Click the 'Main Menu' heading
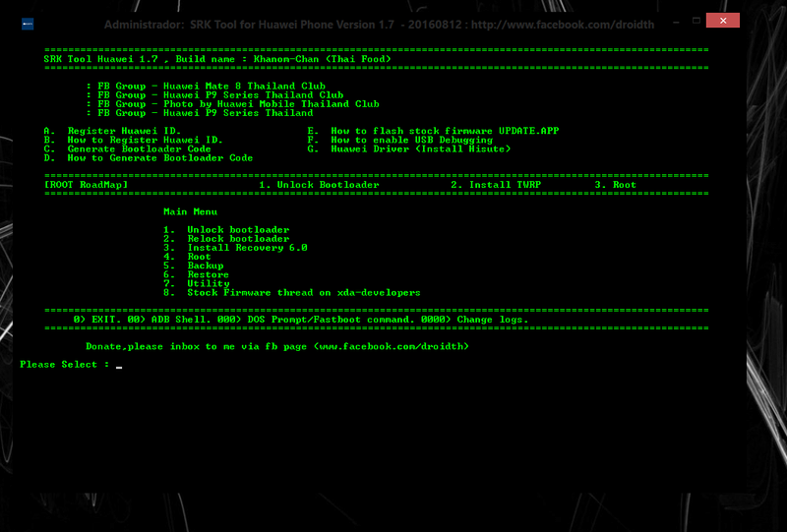 (x=190, y=211)
